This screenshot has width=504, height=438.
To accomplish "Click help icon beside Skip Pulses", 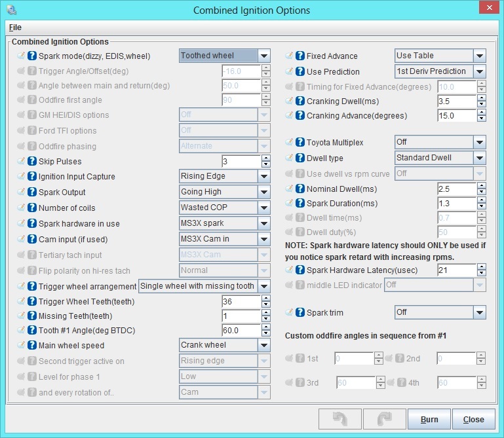I will pyautogui.click(x=32, y=161).
